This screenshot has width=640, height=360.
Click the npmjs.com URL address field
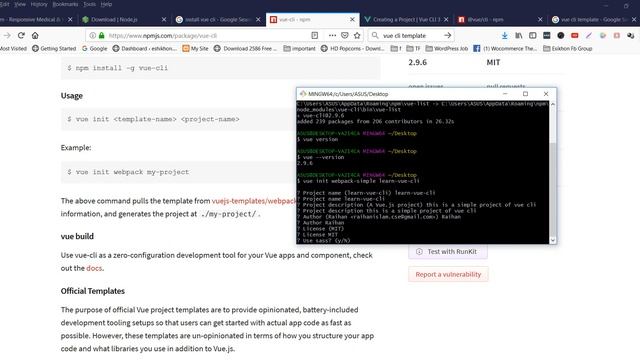coord(206,36)
